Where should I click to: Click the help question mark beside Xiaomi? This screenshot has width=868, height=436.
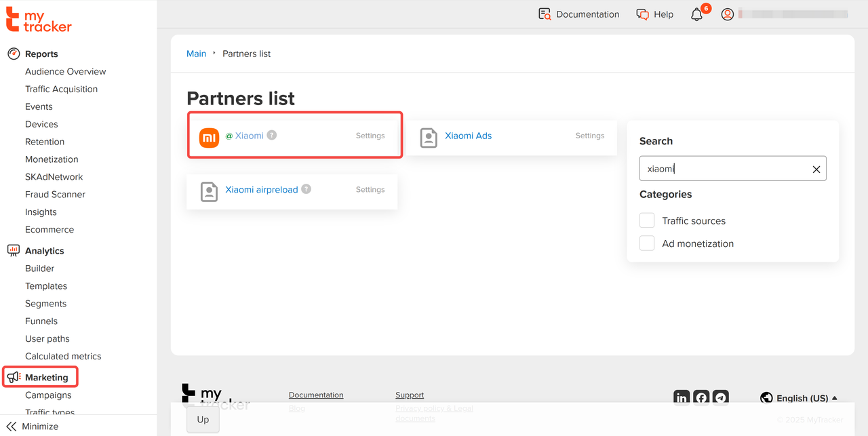pyautogui.click(x=272, y=136)
